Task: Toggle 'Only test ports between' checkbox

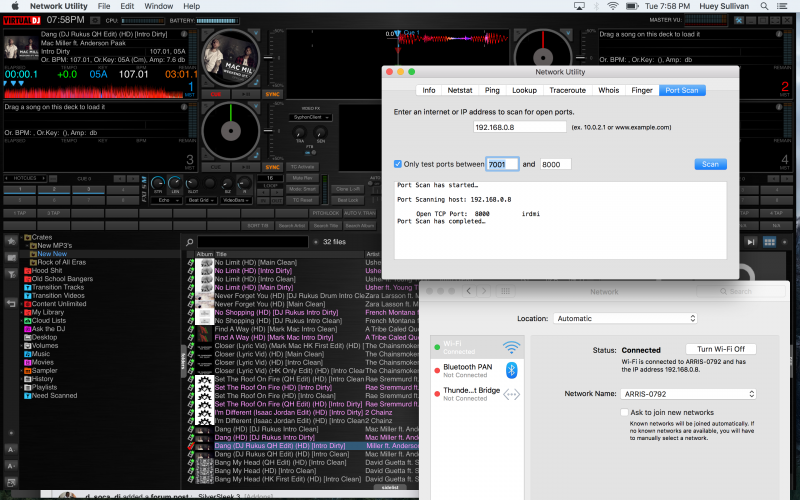Action: [399, 164]
